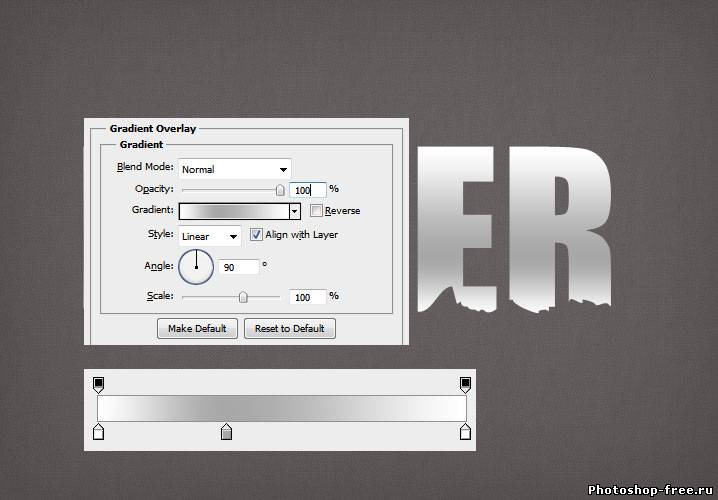
Task: Select the left white color stop
Action: [x=98, y=432]
